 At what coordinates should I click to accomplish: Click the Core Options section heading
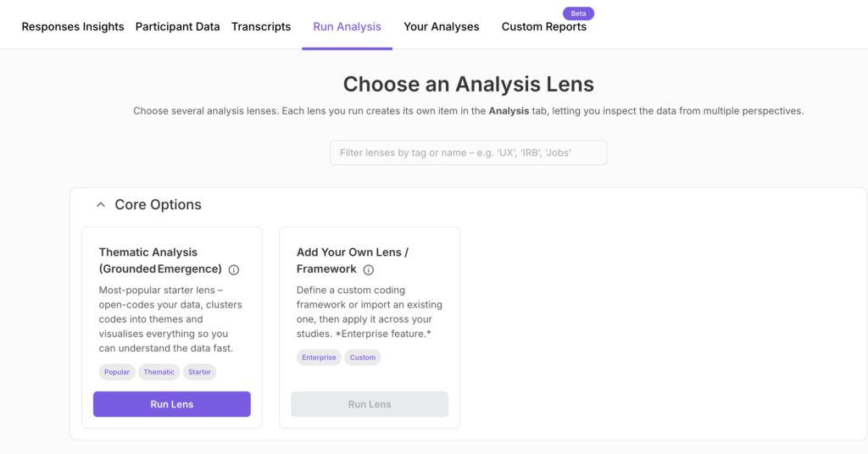[x=158, y=205]
